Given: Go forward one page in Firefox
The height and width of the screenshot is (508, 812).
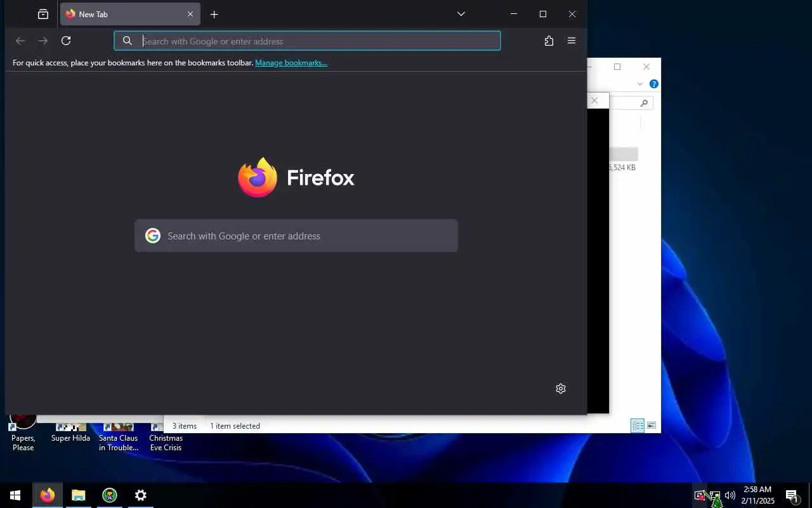Looking at the screenshot, I should coord(43,41).
